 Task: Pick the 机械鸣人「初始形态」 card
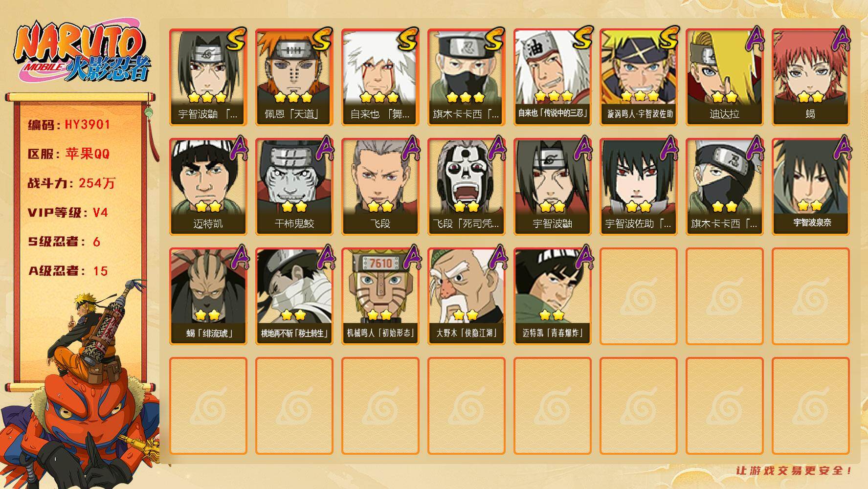(x=380, y=296)
